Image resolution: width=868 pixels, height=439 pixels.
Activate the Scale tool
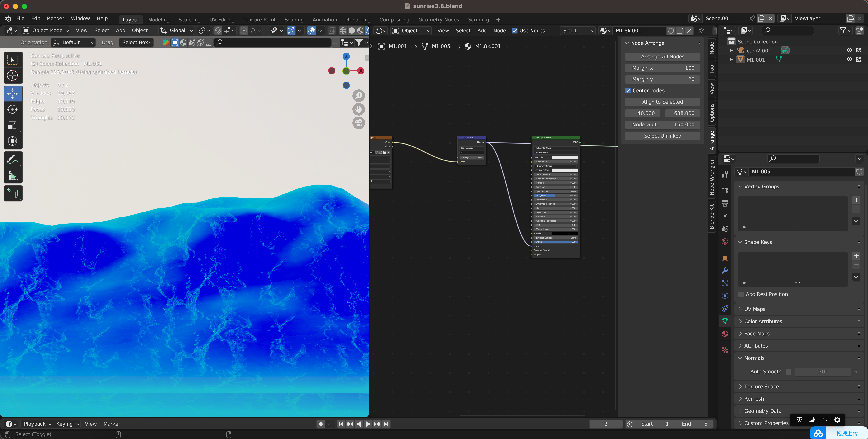pos(13,125)
